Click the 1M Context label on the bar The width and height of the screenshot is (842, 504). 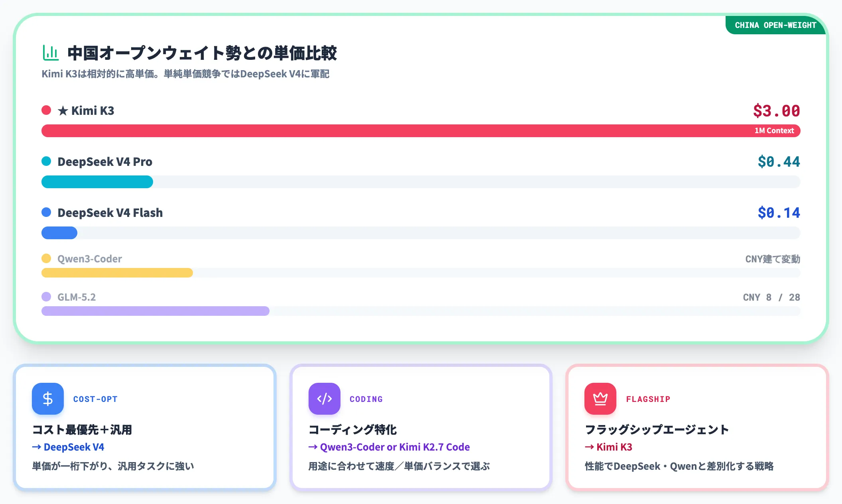click(774, 131)
